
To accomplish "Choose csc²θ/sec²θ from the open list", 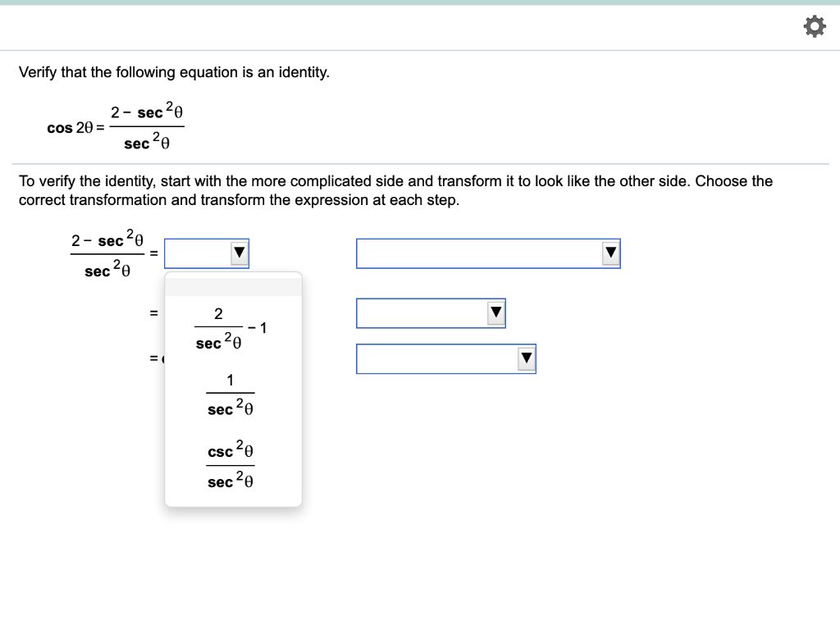I will pyautogui.click(x=232, y=466).
